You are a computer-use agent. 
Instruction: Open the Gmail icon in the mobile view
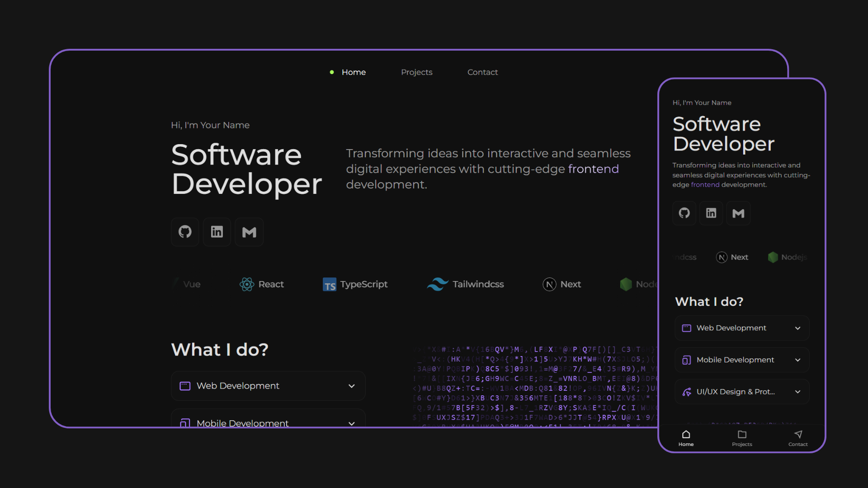click(x=738, y=213)
